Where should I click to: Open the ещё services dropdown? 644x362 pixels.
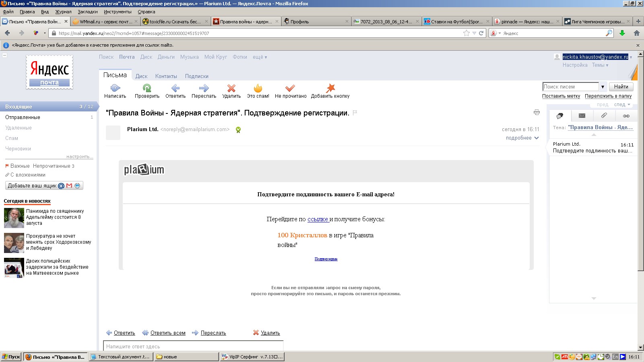[260, 57]
